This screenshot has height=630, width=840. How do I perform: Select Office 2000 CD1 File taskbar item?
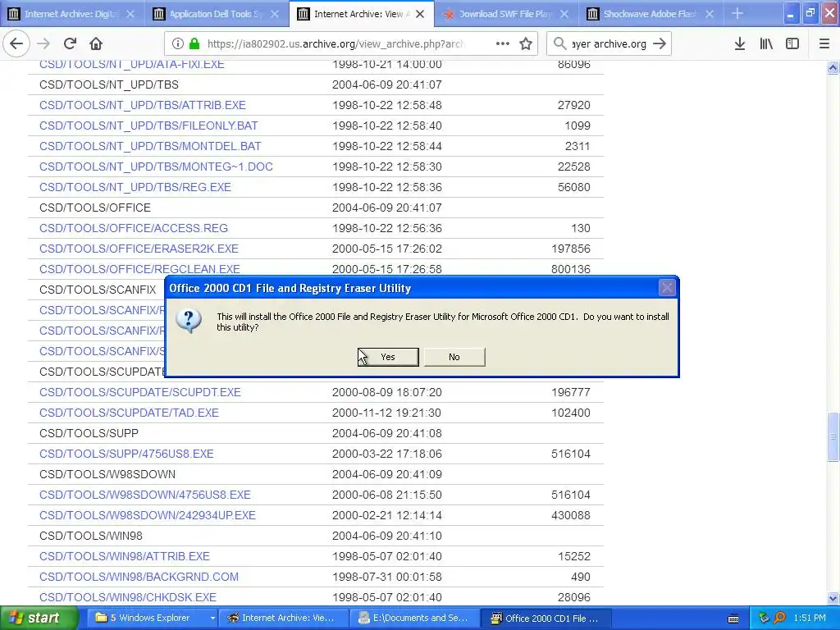pyautogui.click(x=546, y=619)
